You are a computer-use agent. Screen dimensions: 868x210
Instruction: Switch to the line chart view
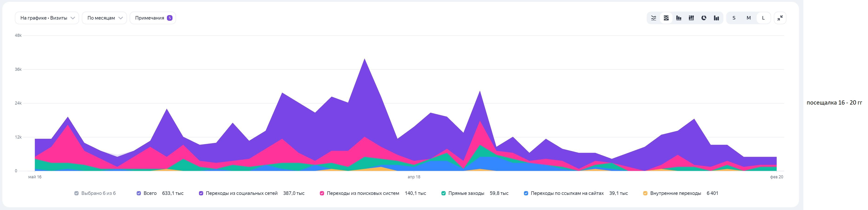click(653, 18)
